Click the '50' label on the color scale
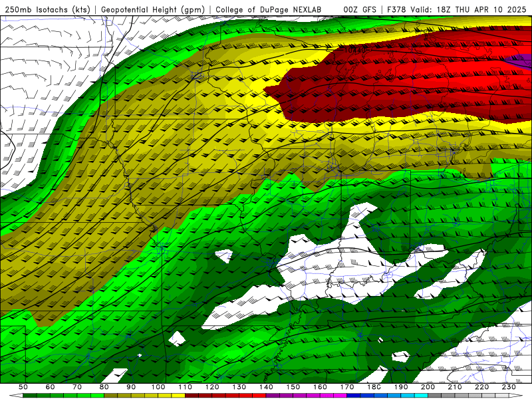The image size is (532, 399). point(23,387)
